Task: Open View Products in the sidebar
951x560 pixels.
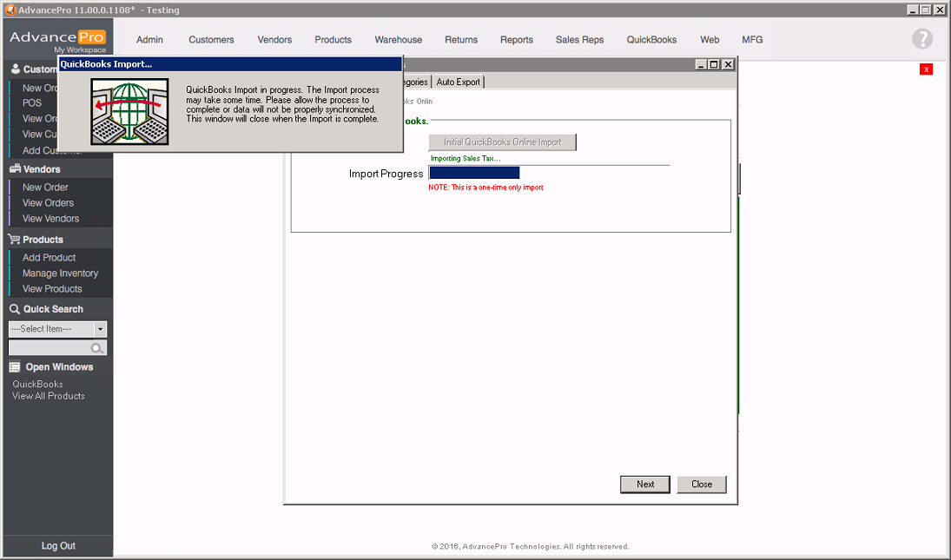Action: 52,289
